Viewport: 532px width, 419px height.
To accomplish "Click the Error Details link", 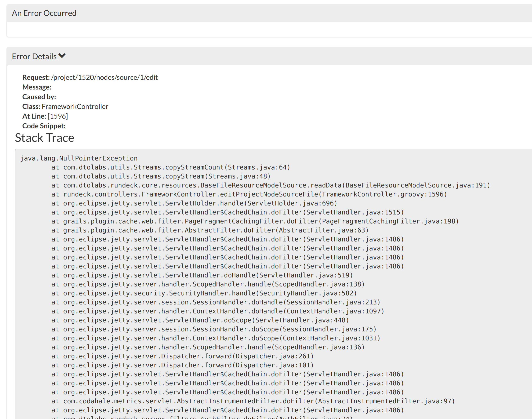I will tap(34, 56).
